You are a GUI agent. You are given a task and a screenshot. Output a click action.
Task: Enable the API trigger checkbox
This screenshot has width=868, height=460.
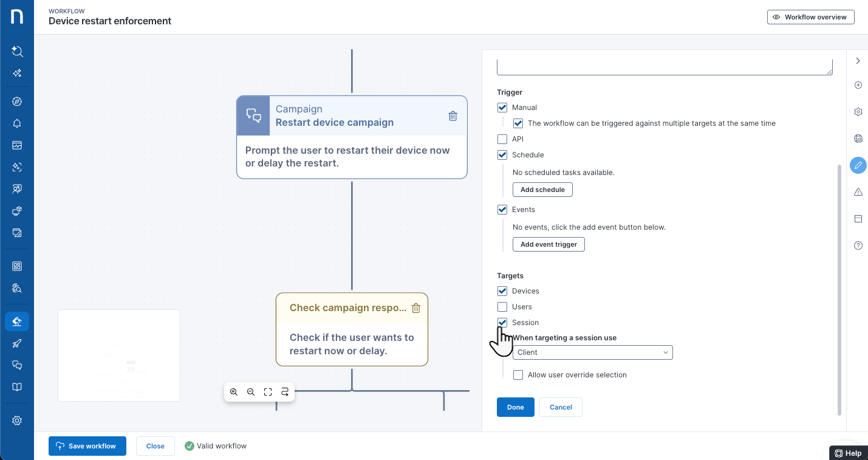(x=502, y=139)
